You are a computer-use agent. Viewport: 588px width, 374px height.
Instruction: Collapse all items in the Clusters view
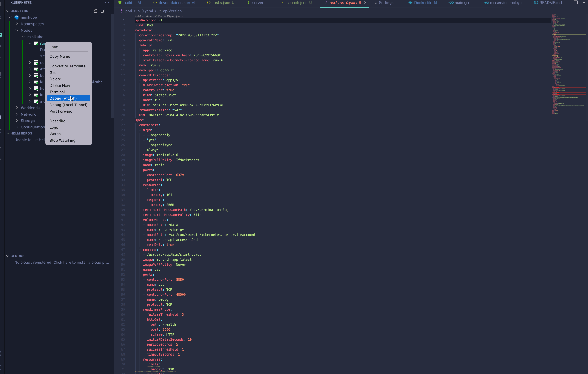click(x=103, y=11)
